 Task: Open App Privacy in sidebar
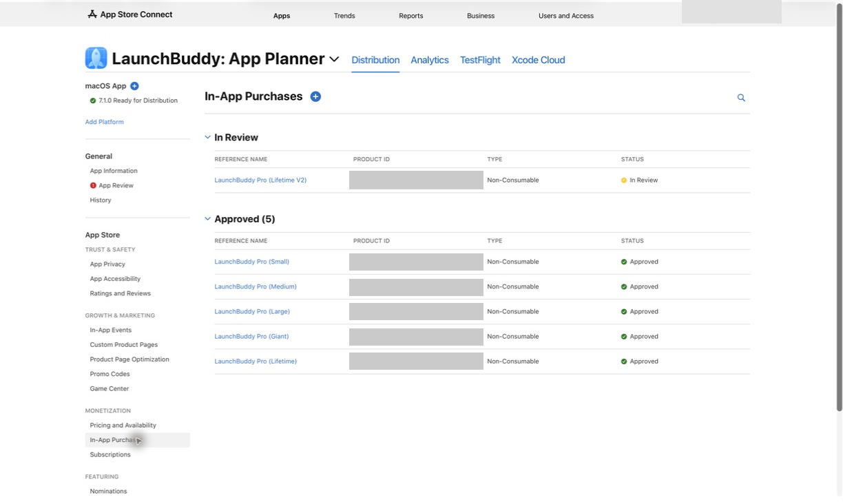[107, 264]
